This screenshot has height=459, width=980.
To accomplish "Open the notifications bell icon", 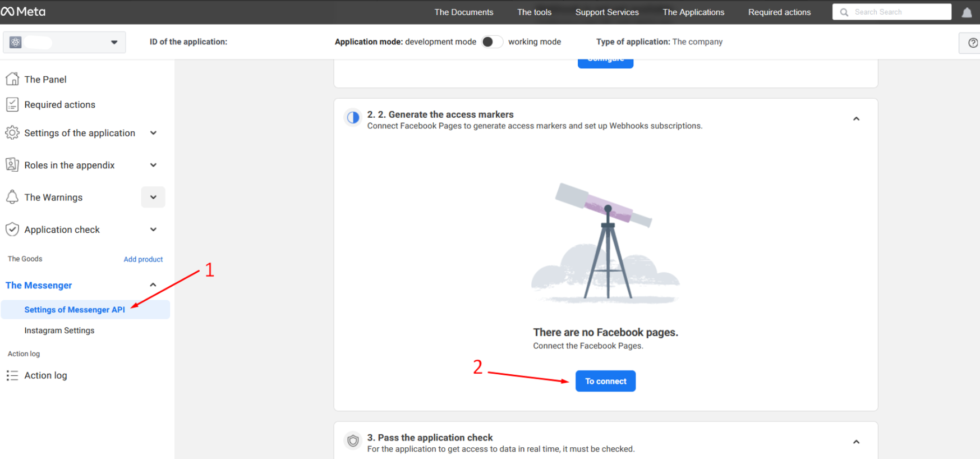I will [967, 12].
